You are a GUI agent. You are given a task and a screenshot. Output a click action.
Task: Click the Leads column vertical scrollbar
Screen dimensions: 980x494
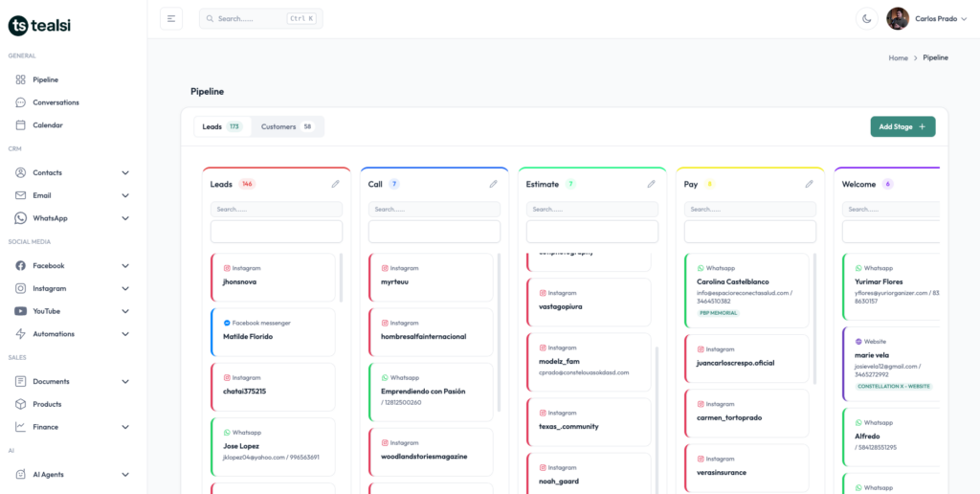tap(341, 278)
